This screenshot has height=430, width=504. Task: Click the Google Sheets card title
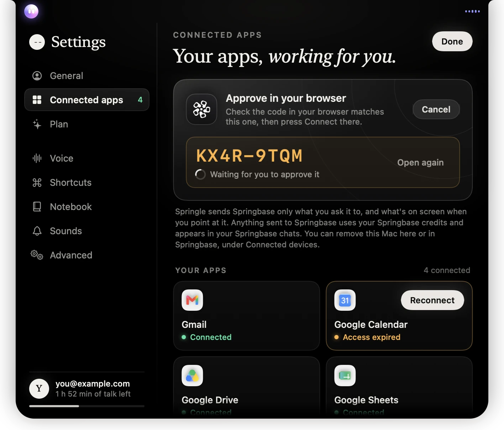[366, 400]
